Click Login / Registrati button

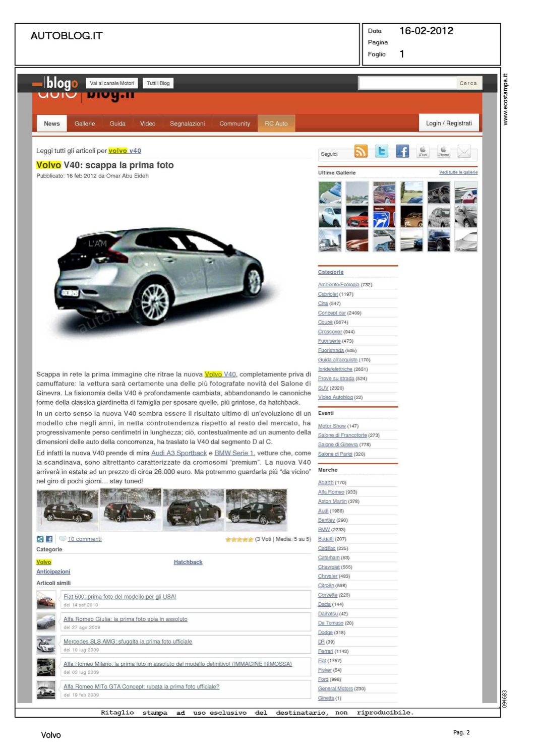pyautogui.click(x=449, y=123)
